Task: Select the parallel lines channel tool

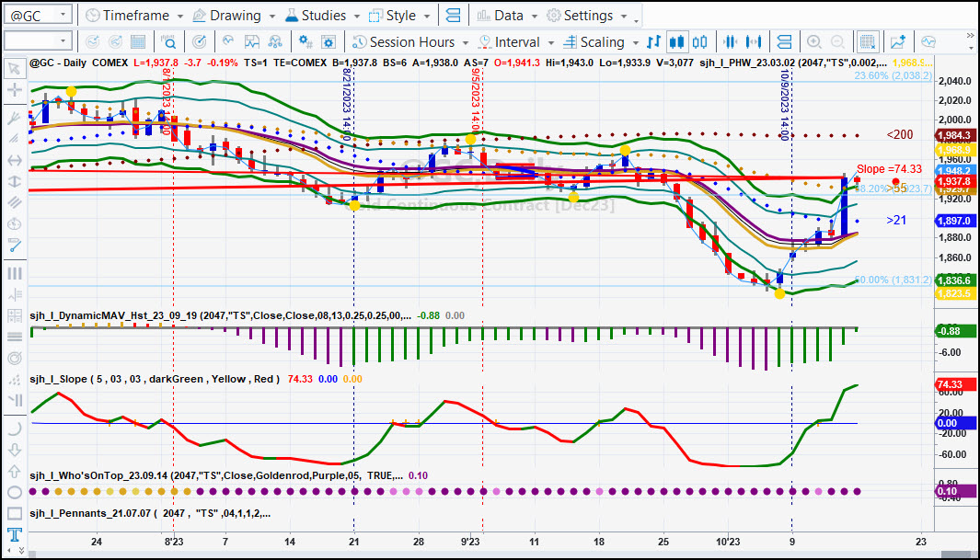Action: (x=15, y=202)
